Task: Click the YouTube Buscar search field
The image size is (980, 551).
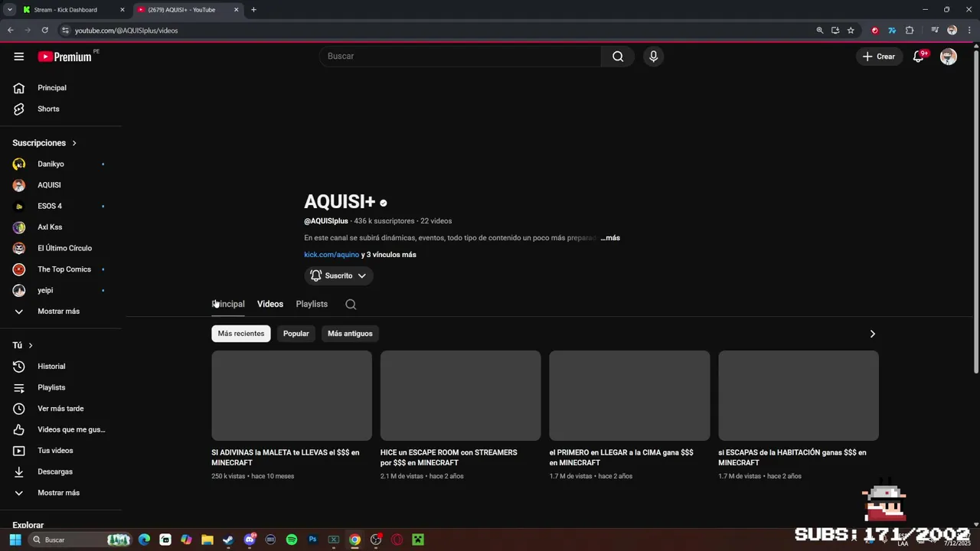Action: click(459, 57)
